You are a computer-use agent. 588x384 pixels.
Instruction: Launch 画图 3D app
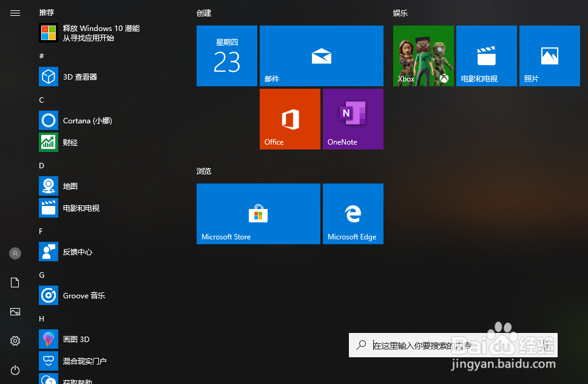(64, 339)
